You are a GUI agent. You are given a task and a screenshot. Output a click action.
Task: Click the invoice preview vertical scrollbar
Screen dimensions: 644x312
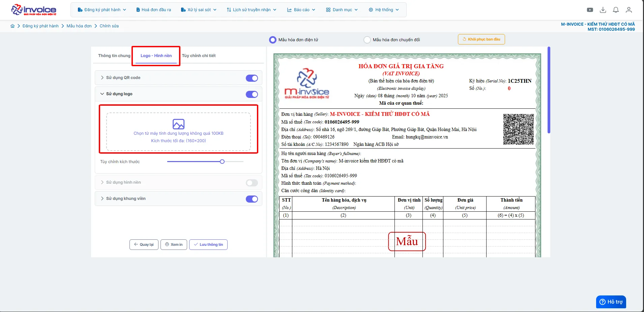549,90
